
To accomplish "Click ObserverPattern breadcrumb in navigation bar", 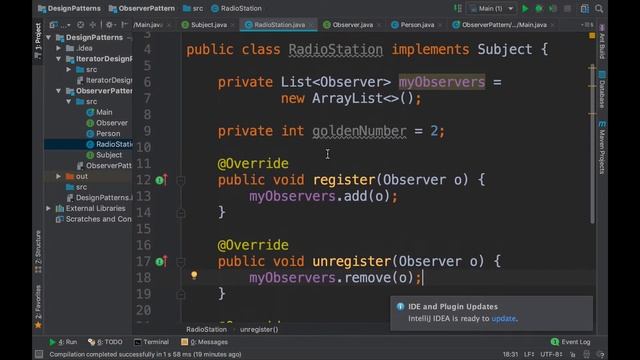I will pyautogui.click(x=142, y=9).
